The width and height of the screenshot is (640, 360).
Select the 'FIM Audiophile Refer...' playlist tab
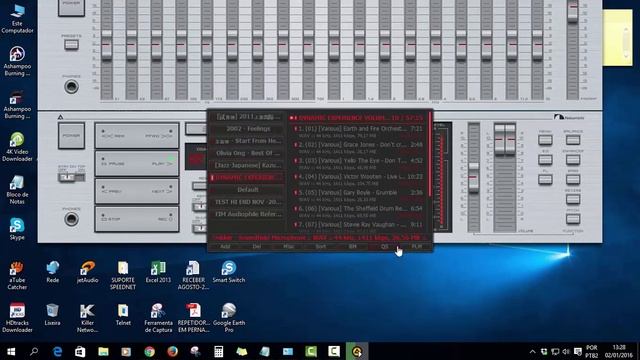click(247, 214)
